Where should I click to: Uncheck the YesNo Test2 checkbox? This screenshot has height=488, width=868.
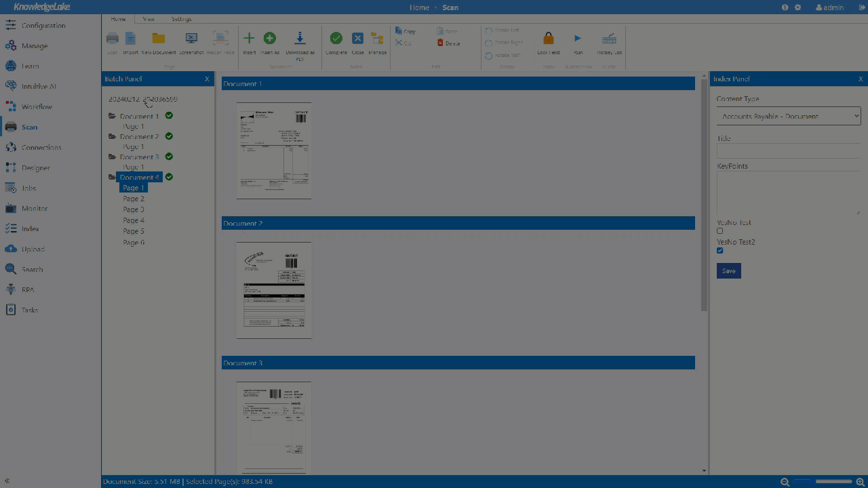[x=720, y=251]
